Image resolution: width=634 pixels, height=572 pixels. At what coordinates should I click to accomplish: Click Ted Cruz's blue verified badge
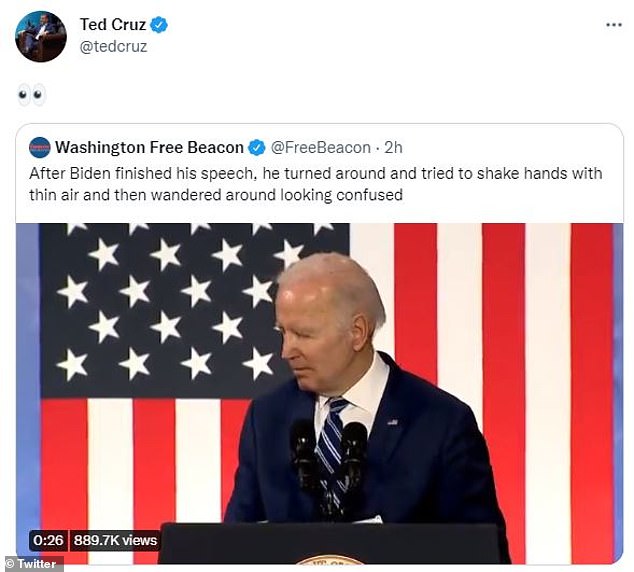[x=158, y=25]
